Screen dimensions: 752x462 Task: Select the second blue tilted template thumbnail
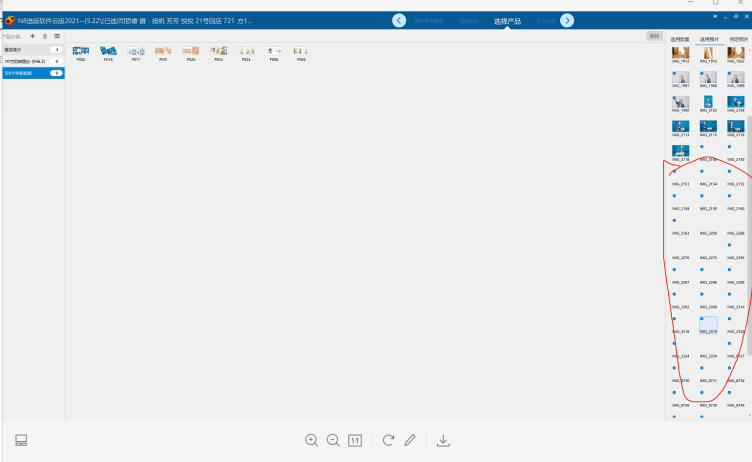point(108,53)
